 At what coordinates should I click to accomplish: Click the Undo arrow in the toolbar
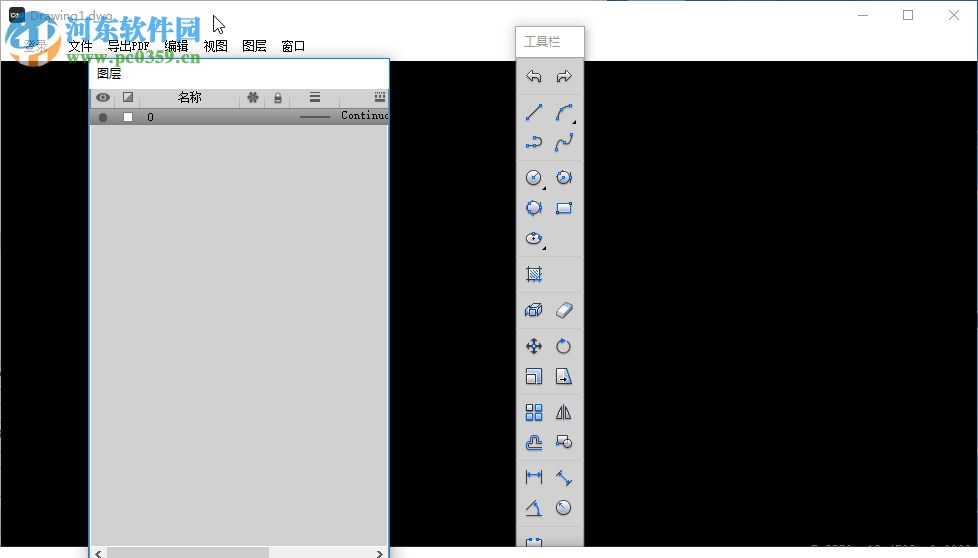tap(534, 77)
